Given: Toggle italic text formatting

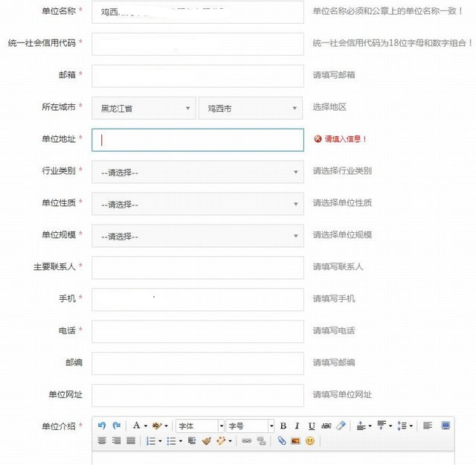Looking at the screenshot, I should tap(297, 426).
